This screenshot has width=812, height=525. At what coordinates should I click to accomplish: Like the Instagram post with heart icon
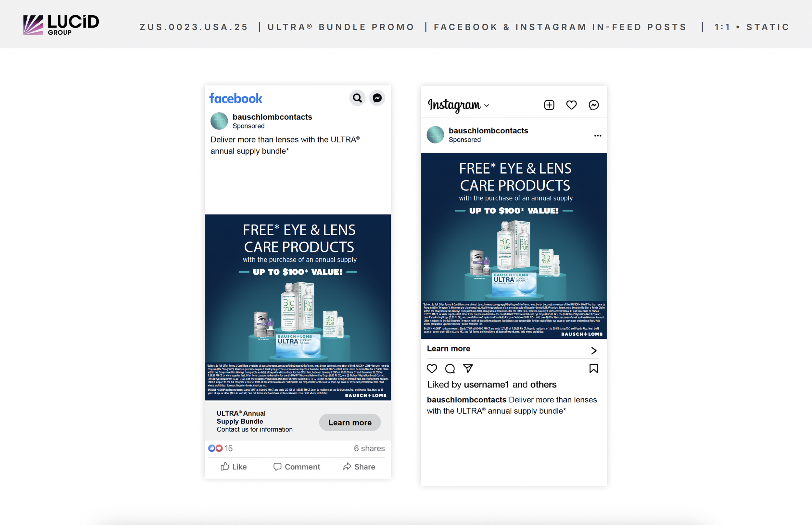tap(432, 369)
